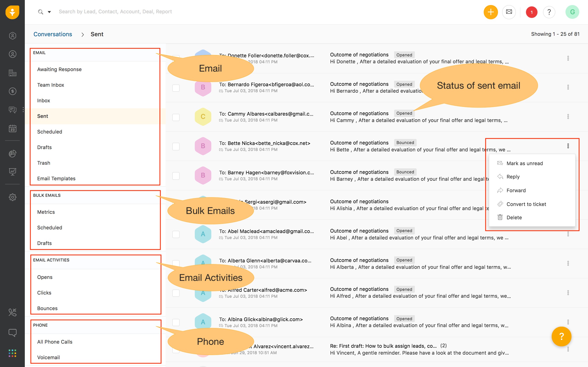The height and width of the screenshot is (367, 588).
Task: Open the Leads icon in sidebar
Action: coord(12,36)
